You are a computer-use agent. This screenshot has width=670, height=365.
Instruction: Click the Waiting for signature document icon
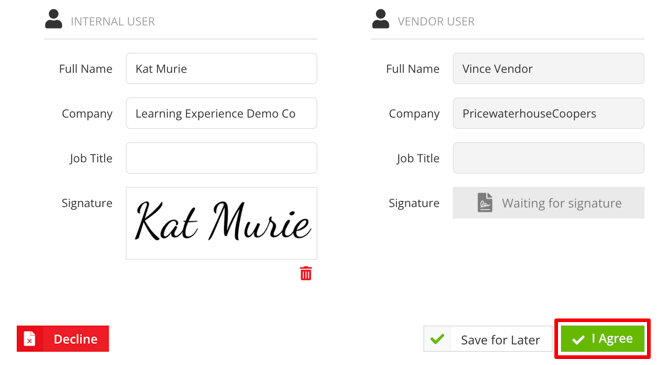coord(485,203)
